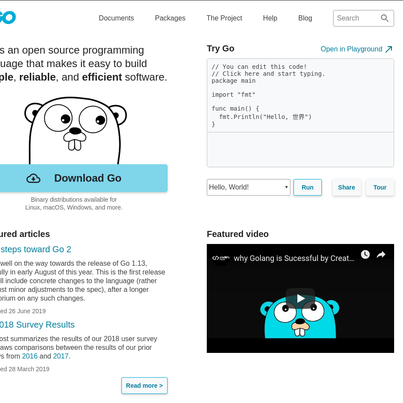Click the Read more button
The image size is (403, 403).
144,386
